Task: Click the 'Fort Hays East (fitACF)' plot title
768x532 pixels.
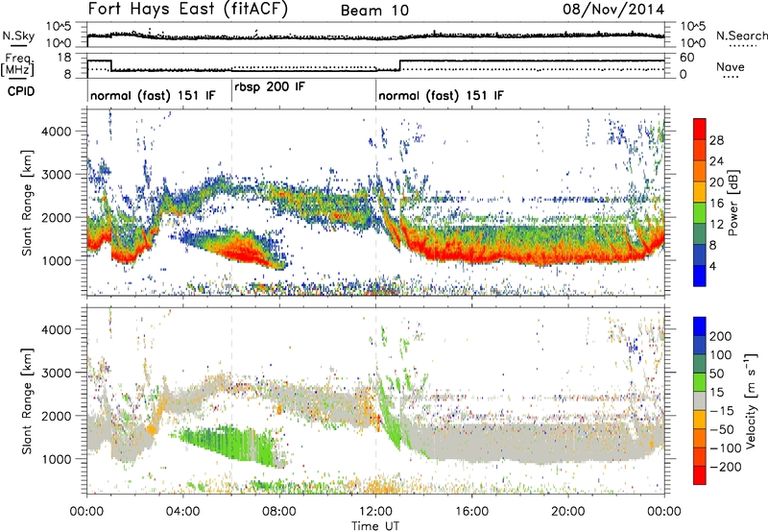Action: click(188, 9)
